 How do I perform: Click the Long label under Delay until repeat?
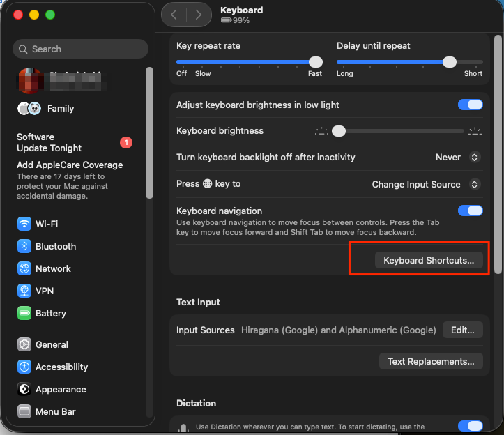pyautogui.click(x=345, y=74)
